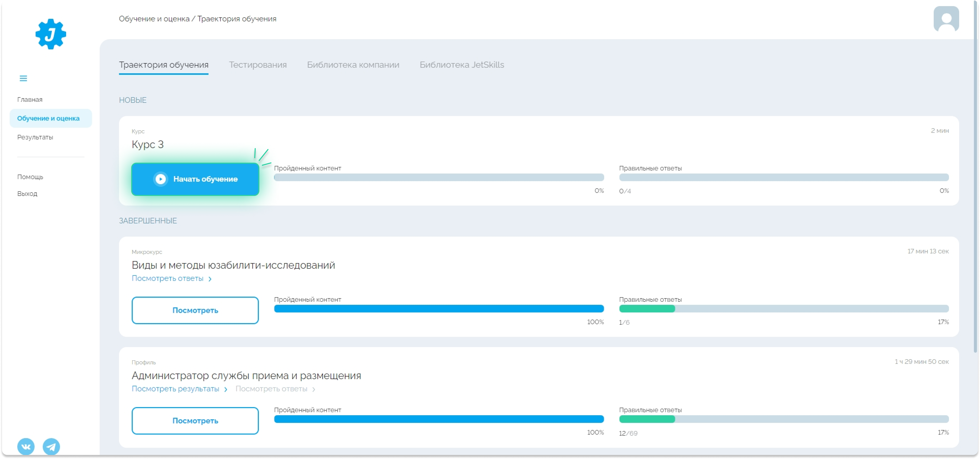Click the 17 мин 13 сек duration

tap(928, 251)
